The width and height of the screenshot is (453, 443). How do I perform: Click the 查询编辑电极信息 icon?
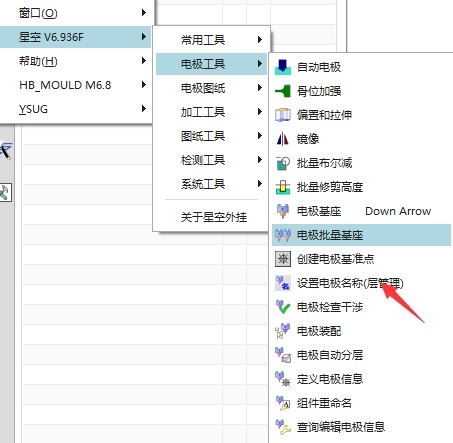pyautogui.click(x=283, y=427)
